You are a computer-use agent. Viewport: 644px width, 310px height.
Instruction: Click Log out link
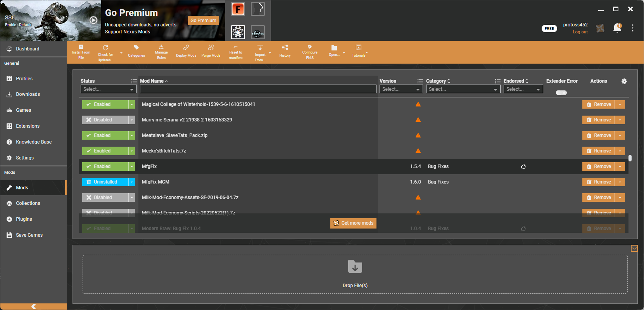point(580,32)
